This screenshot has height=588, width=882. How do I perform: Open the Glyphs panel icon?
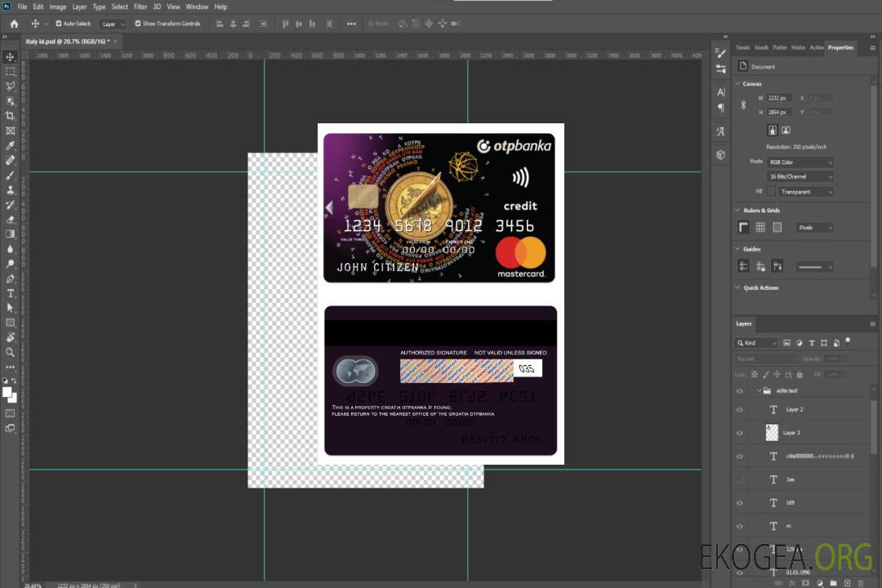721,131
